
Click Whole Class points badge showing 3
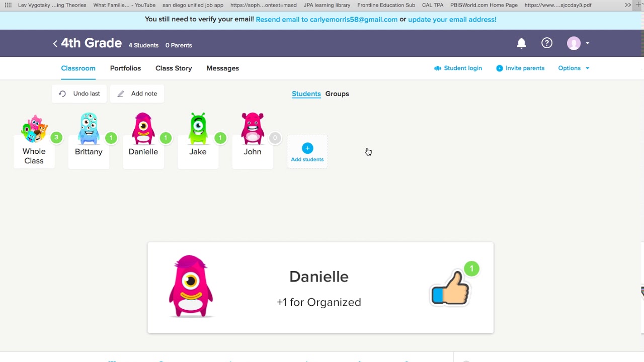coord(56,137)
